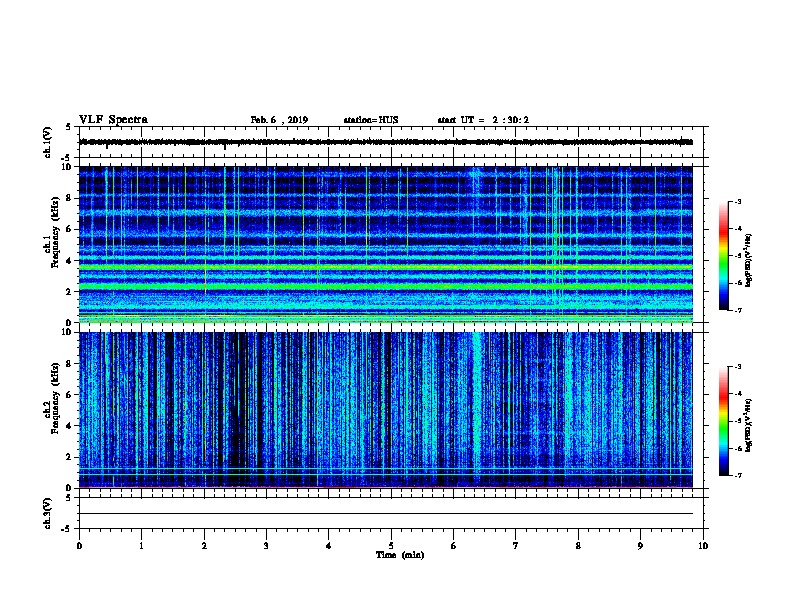
Task: Click the "station=HUS" header label
Action: coord(371,120)
